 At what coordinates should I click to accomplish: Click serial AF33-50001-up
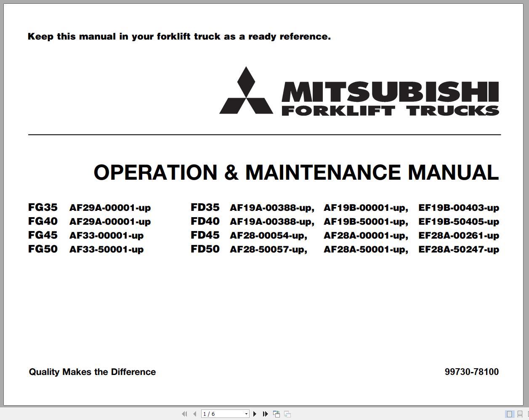click(x=106, y=250)
